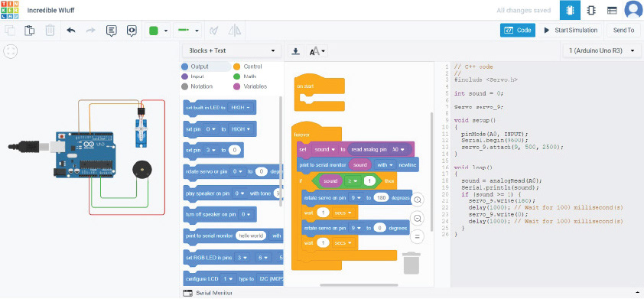Zoom out on blocks workspace
Screen dimensions: 644x299
pos(418,219)
